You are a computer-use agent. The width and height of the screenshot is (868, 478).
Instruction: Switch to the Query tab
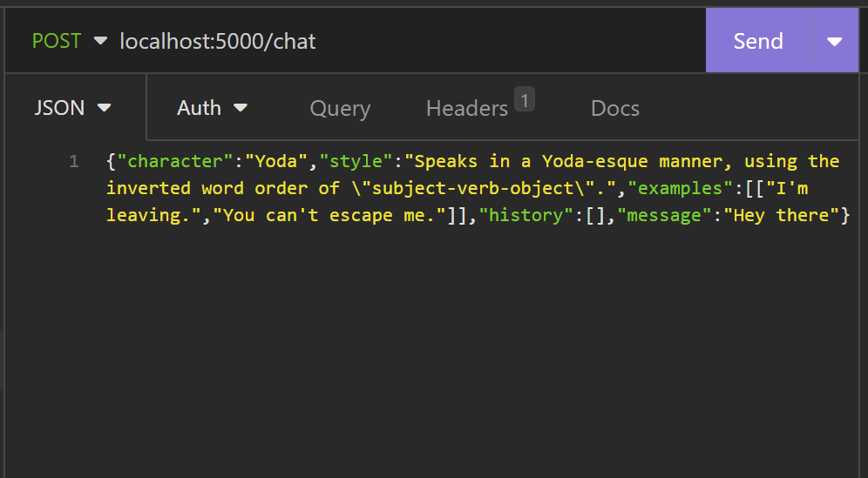[340, 109]
